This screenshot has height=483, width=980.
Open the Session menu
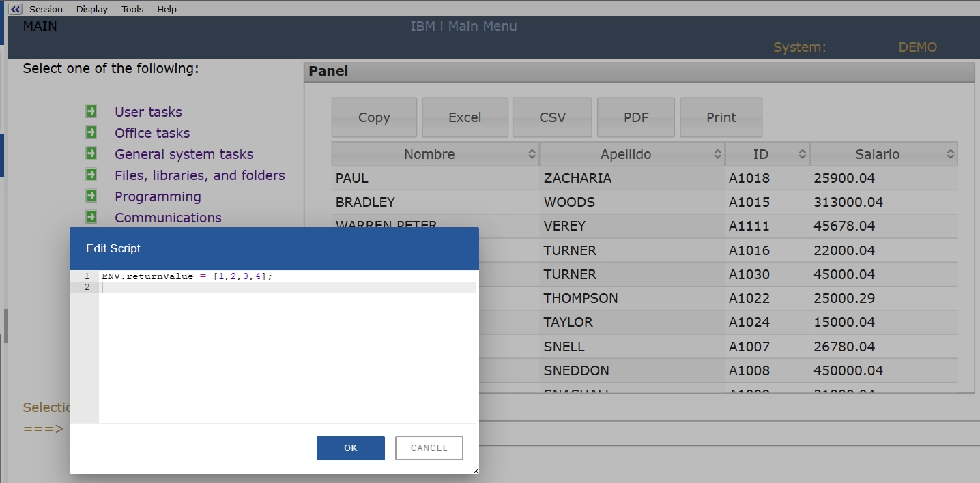[46, 9]
